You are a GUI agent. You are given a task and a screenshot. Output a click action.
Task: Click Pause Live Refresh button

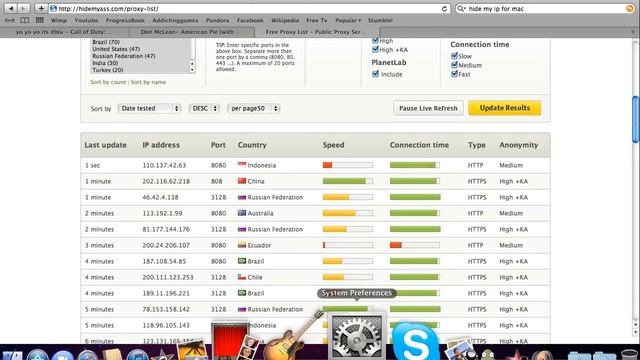428,108
